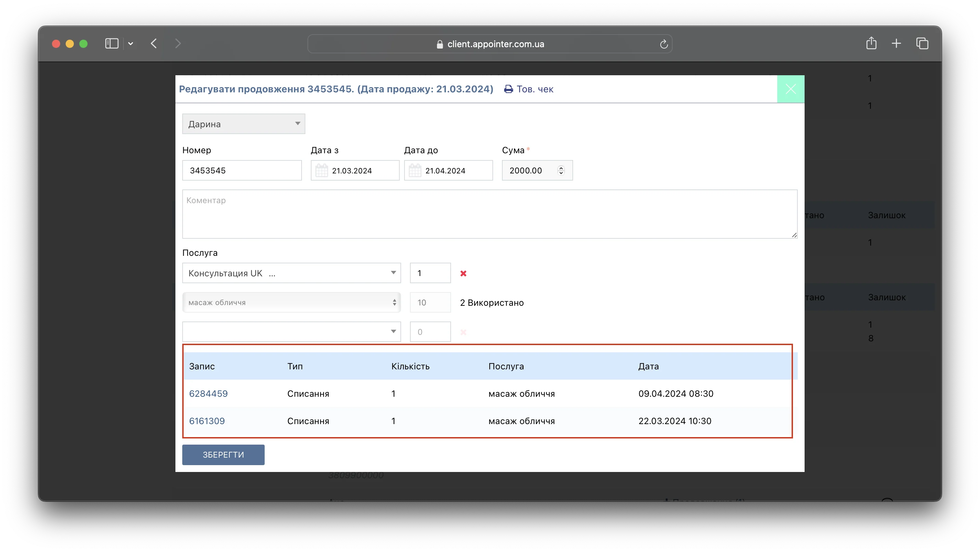Open record link 6161309
Screen dimensions: 980x552
(207, 421)
